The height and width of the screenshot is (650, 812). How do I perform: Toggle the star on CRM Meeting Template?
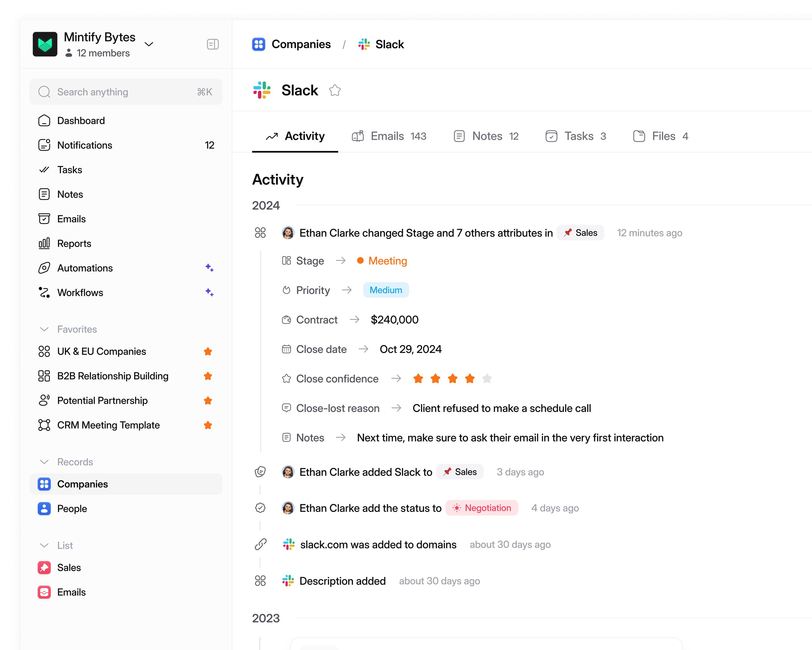coord(208,425)
